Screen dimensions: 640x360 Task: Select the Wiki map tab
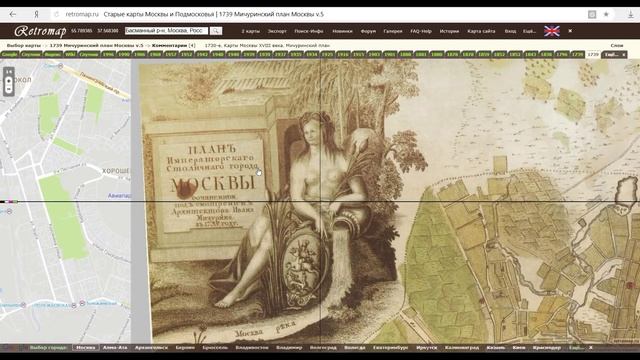click(x=71, y=54)
